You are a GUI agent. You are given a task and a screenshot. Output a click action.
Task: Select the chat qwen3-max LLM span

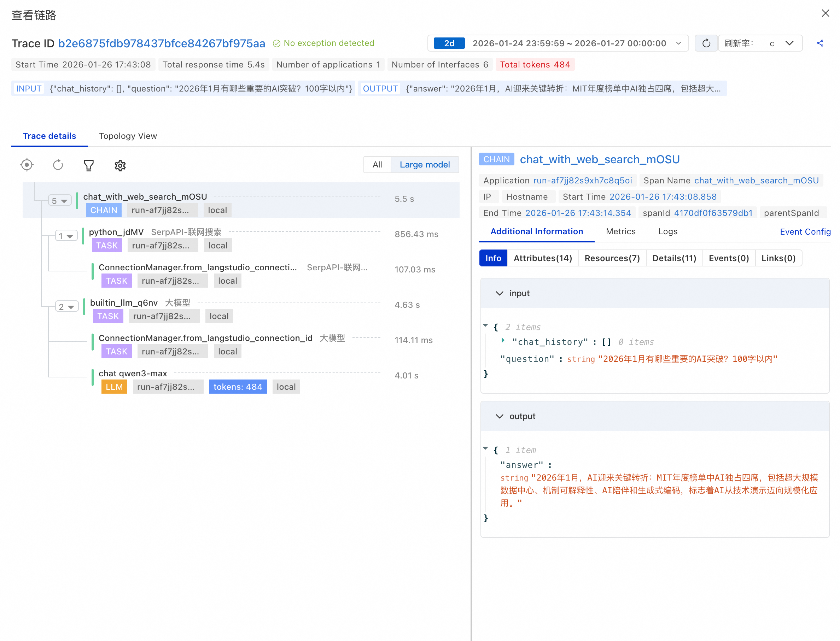pos(133,373)
